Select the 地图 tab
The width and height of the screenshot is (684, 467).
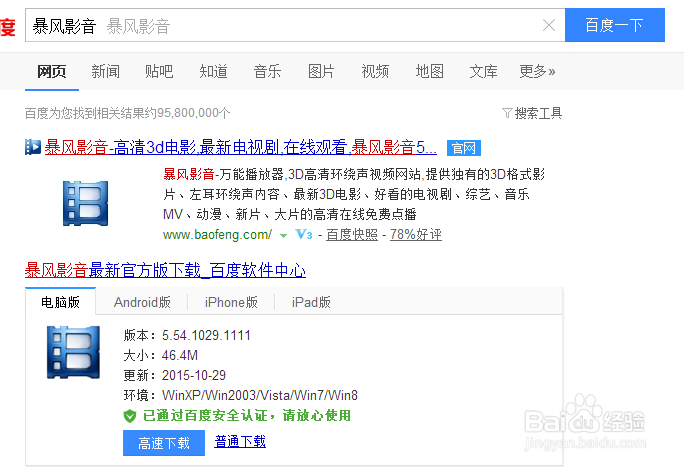(429, 71)
